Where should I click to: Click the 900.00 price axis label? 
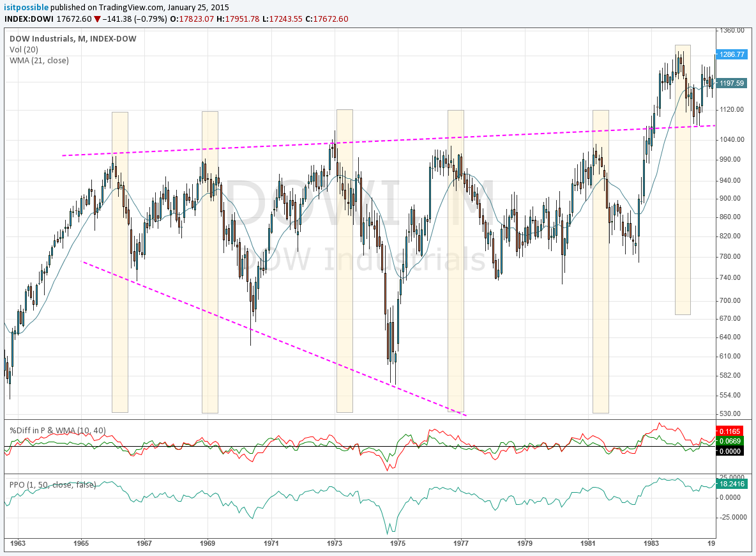pos(730,198)
